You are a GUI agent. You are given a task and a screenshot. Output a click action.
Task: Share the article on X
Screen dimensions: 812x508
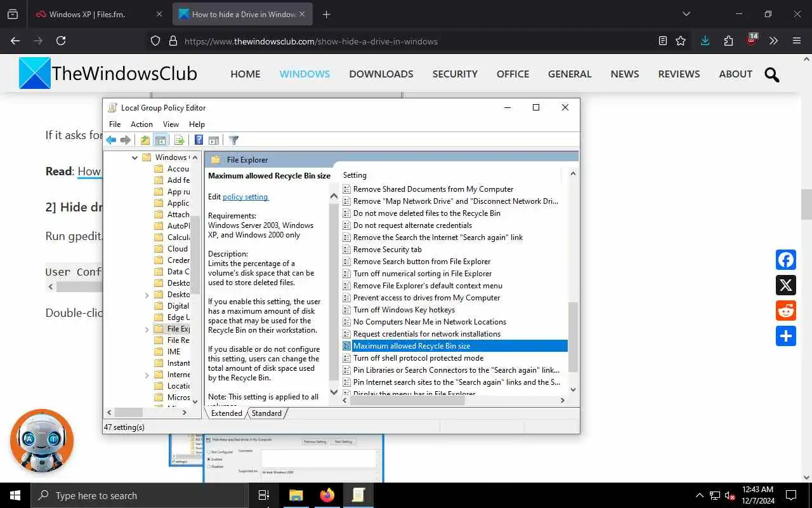[x=786, y=285]
